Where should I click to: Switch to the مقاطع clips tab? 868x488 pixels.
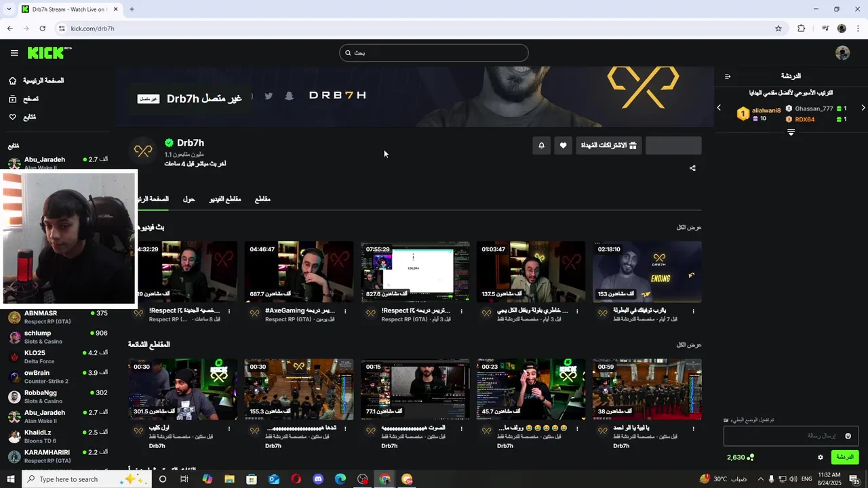[x=262, y=199]
